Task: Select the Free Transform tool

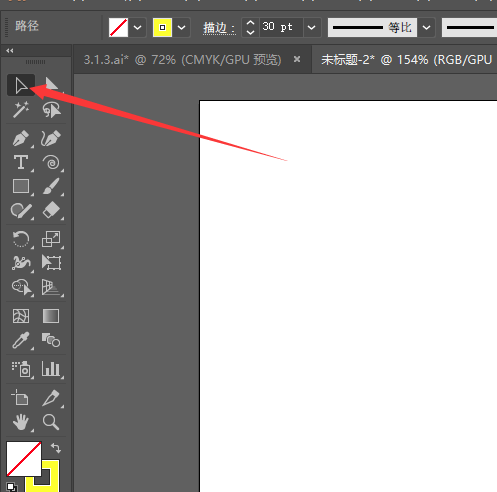Action: (51, 263)
